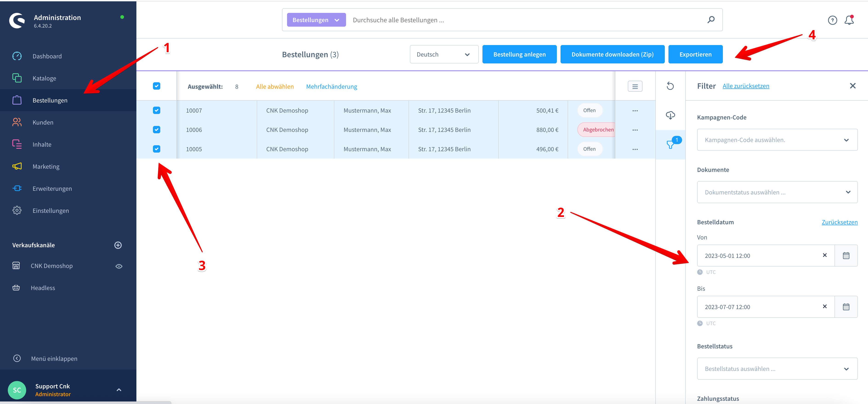Uncheck order 10007 checkbox
The width and height of the screenshot is (868, 404).
(x=156, y=110)
